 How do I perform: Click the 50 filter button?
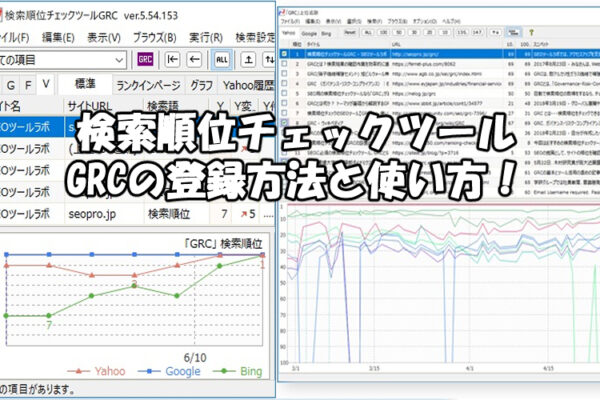point(399,33)
